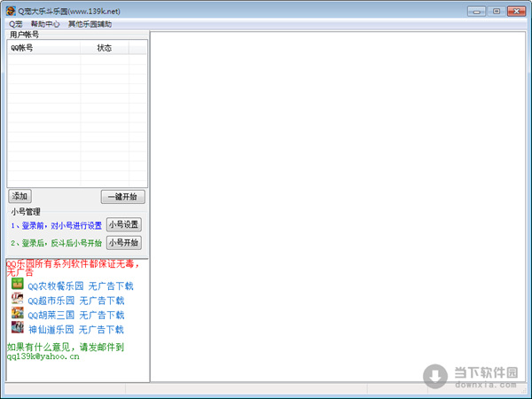
Task: Click text 2、登录后，反斗后小号开始
Action: (x=57, y=243)
